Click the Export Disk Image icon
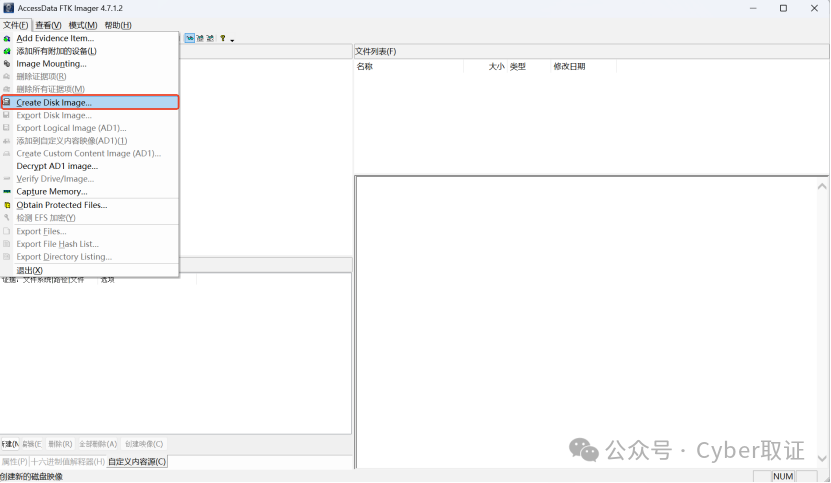The height and width of the screenshot is (483, 831). [x=7, y=115]
